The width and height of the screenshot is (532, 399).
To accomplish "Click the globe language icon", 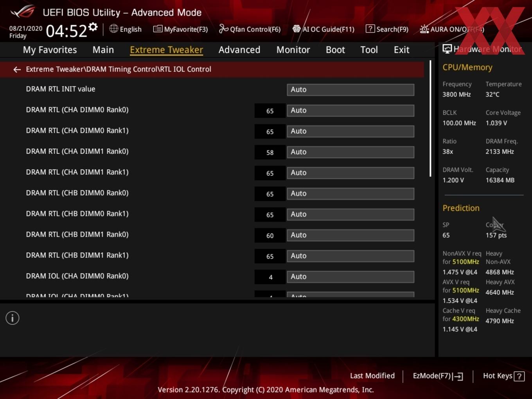I will 113,29.
